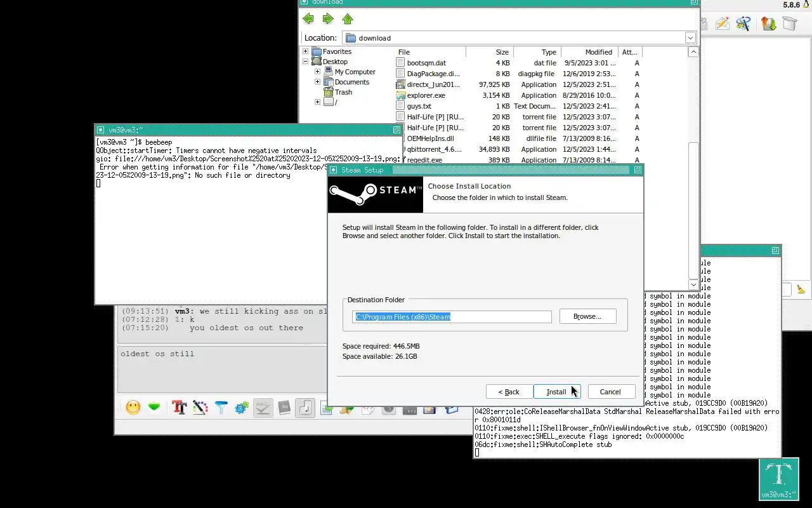Change chat font with the TT icon
Image resolution: width=812 pixels, height=508 pixels.
[x=179, y=408]
